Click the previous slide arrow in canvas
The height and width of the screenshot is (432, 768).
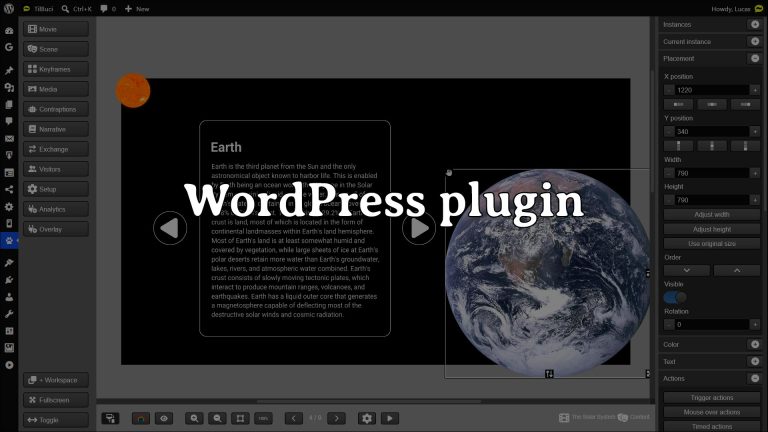[x=170, y=228]
